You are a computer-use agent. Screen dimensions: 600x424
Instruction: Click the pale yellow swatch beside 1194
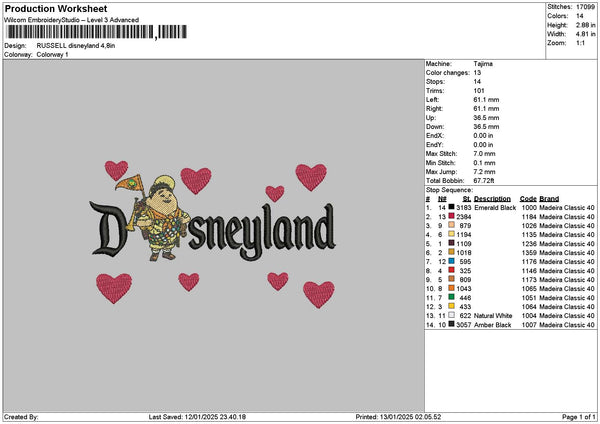pos(452,234)
